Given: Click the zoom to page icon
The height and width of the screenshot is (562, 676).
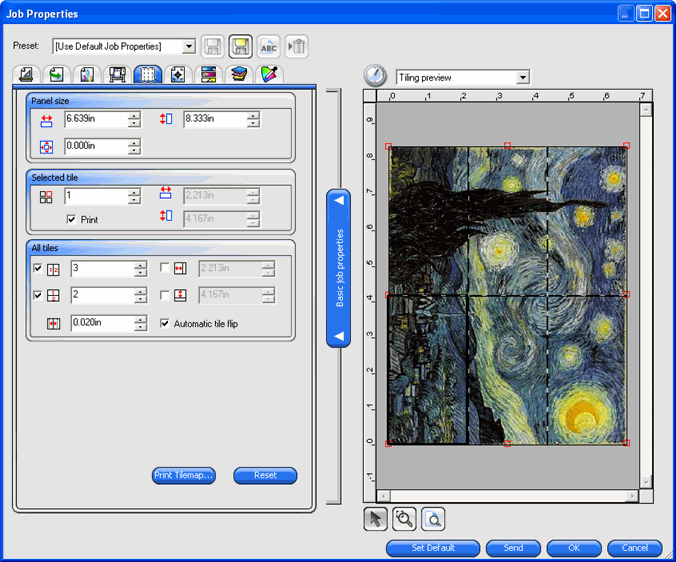Looking at the screenshot, I should click(433, 519).
